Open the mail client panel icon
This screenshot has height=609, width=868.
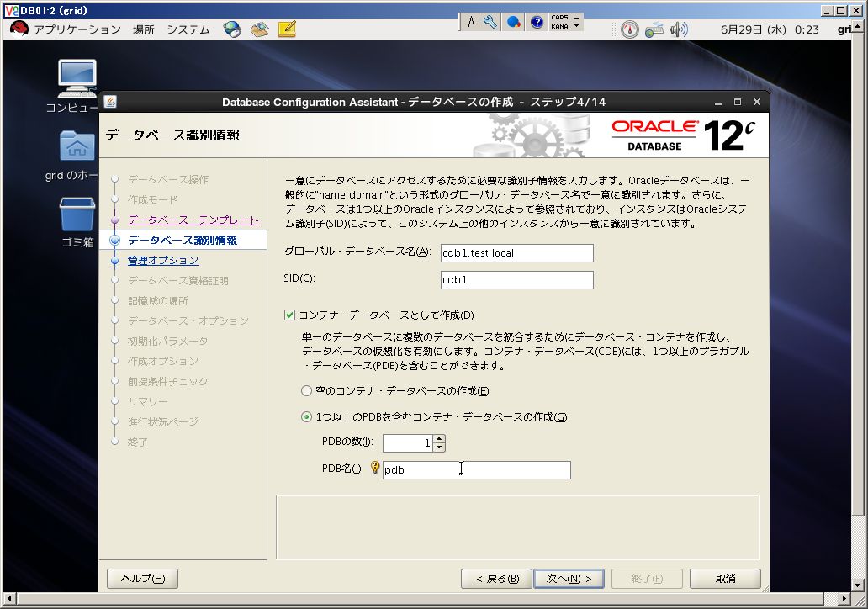pos(259,30)
